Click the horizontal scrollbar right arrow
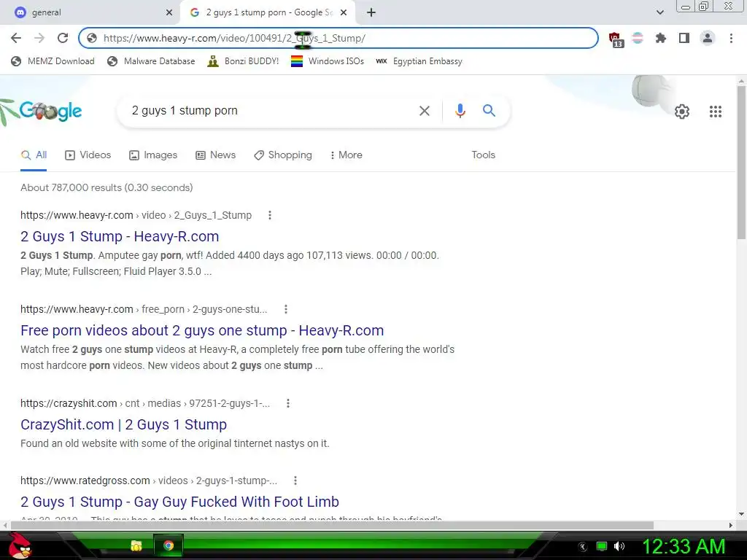 point(731,525)
